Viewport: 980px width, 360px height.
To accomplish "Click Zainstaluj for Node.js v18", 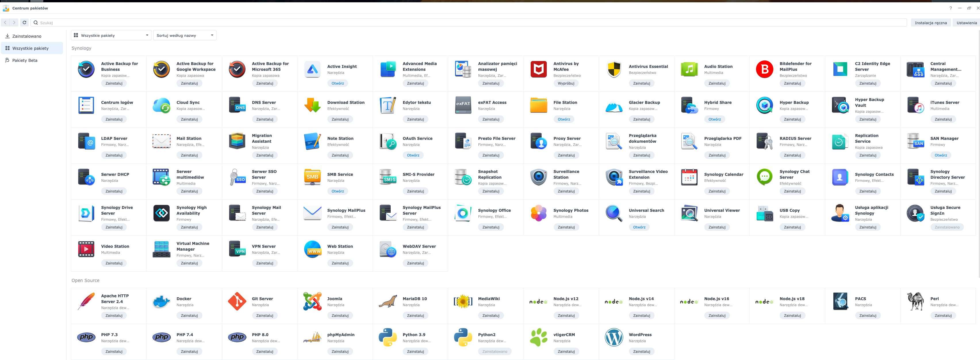I will click(x=793, y=315).
